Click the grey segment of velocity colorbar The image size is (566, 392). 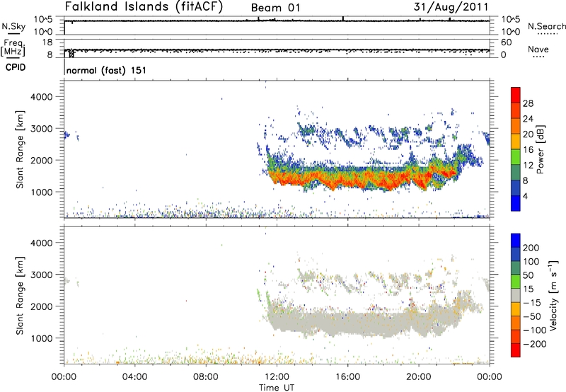pos(516,295)
